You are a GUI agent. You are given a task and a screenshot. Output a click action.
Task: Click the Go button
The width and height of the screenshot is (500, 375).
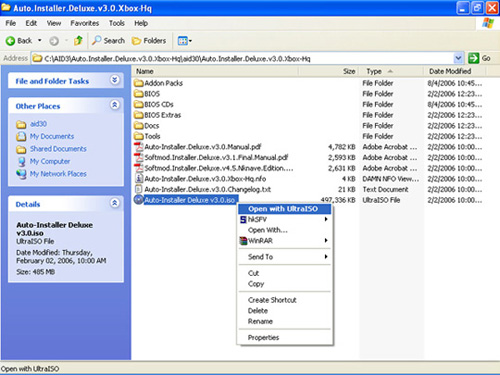click(479, 58)
